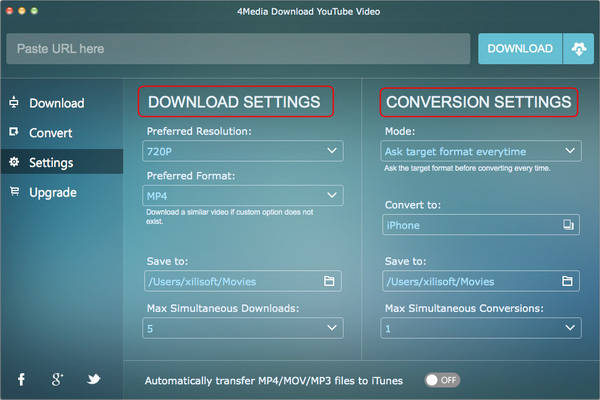Expand the Preferred Resolution dropdown
600x400 pixels.
click(x=331, y=151)
